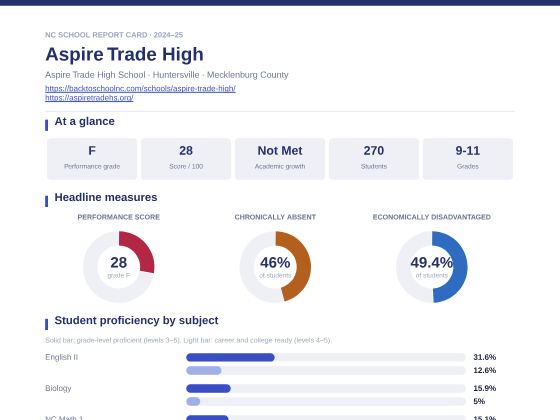This screenshot has height=420, width=560.
Task: Click the English II subject label
Action: pos(61,357)
